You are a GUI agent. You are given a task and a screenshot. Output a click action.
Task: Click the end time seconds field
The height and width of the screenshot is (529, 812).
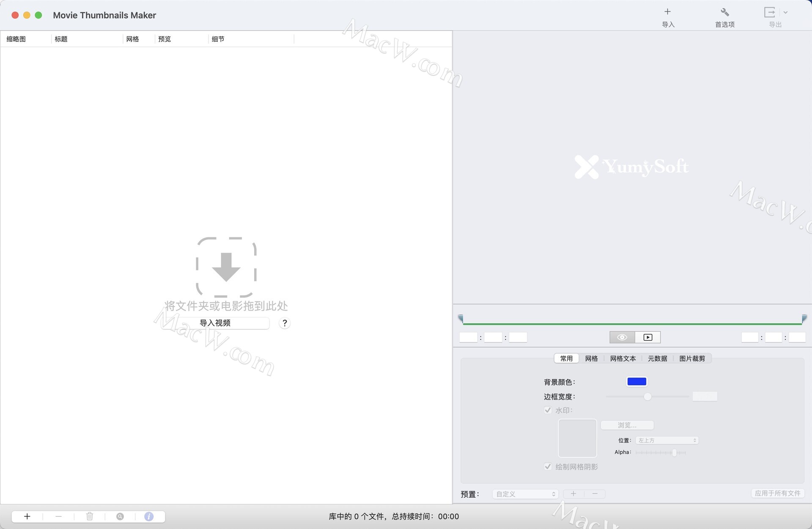click(x=797, y=337)
